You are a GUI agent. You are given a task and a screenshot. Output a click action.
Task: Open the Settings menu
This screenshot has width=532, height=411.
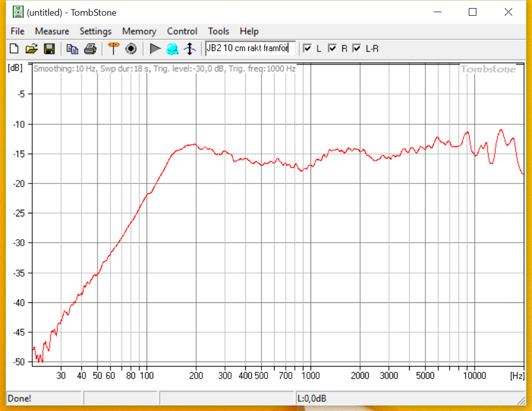tap(96, 31)
